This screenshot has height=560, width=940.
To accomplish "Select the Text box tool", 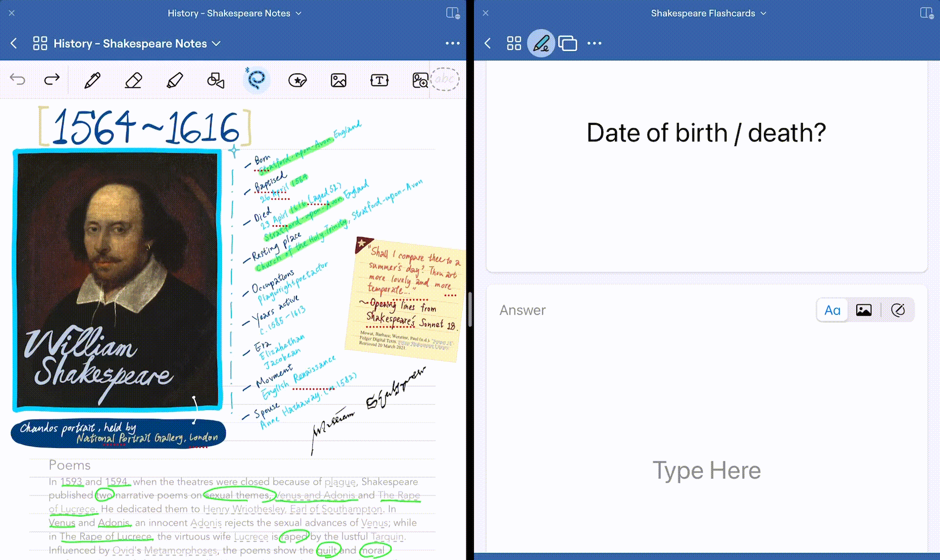I will (x=379, y=80).
